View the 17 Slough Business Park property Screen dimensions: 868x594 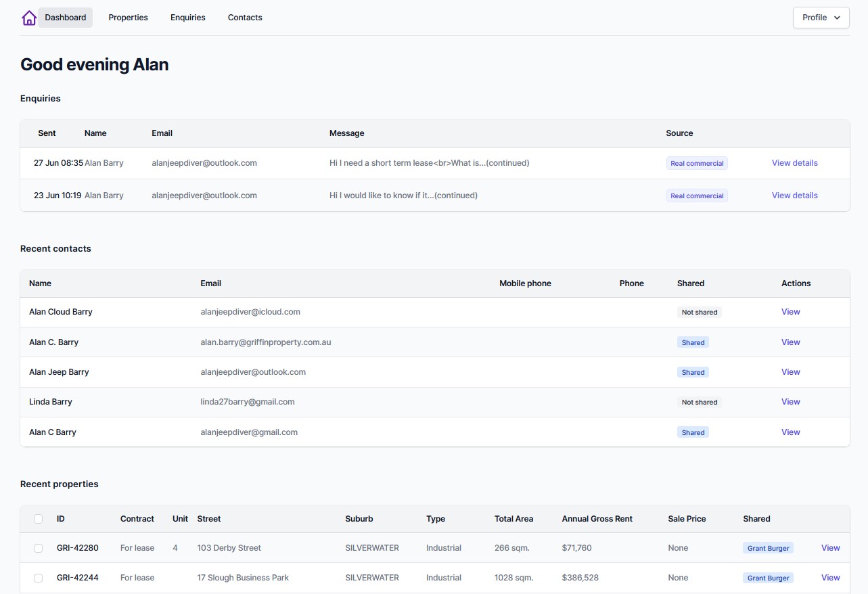click(830, 578)
